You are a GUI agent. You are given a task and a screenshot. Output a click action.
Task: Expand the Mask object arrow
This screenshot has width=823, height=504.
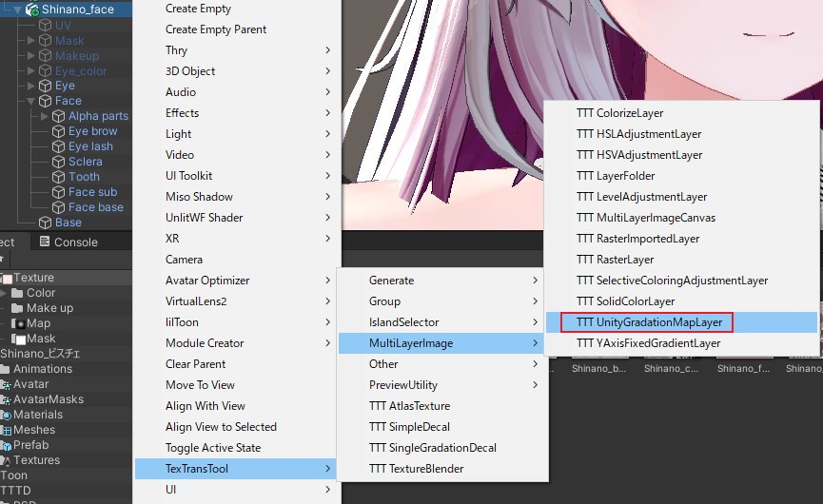tap(31, 40)
